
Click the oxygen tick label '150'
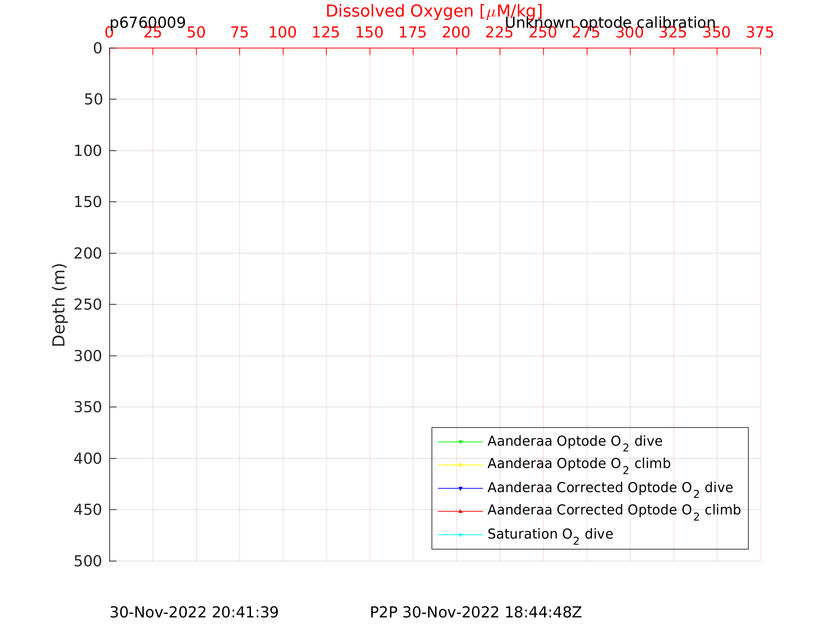pyautogui.click(x=369, y=33)
